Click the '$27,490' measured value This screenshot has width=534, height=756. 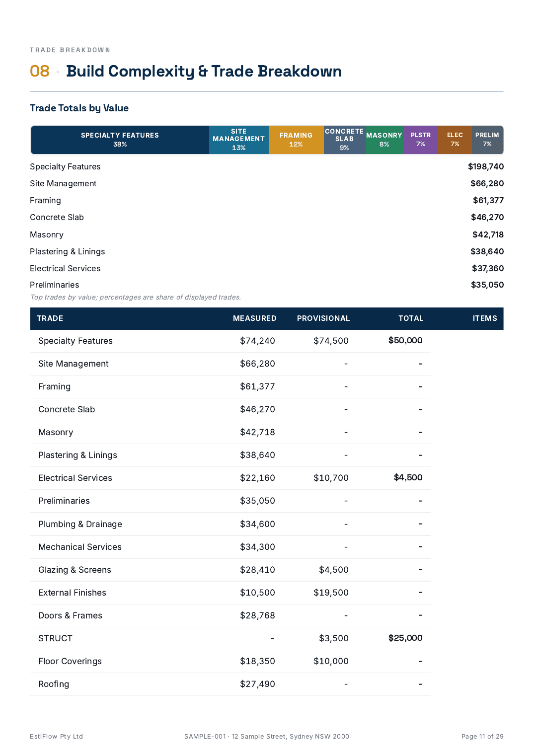[257, 684]
